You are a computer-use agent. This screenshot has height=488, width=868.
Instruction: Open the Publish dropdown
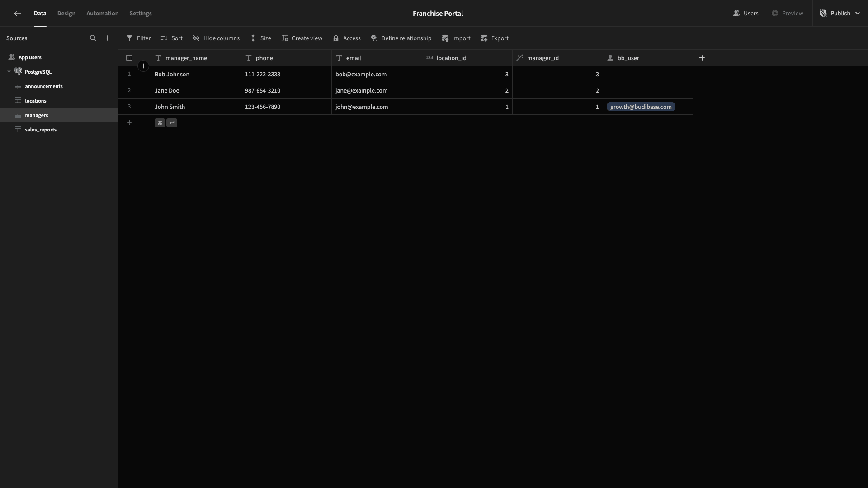tap(840, 14)
